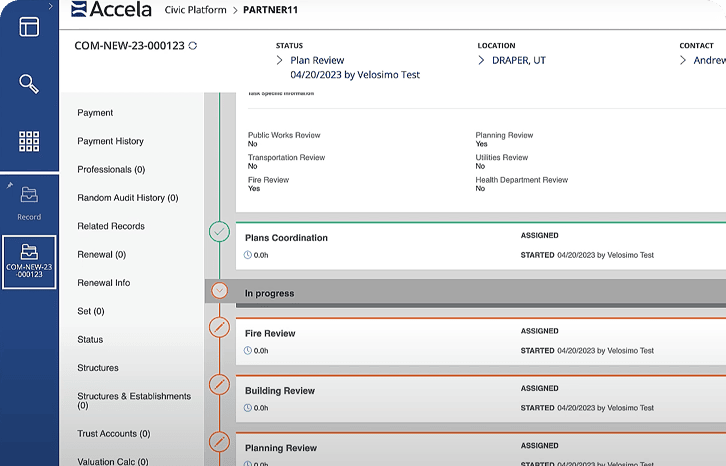
Task: Open the apps grid launcher icon
Action: click(29, 141)
